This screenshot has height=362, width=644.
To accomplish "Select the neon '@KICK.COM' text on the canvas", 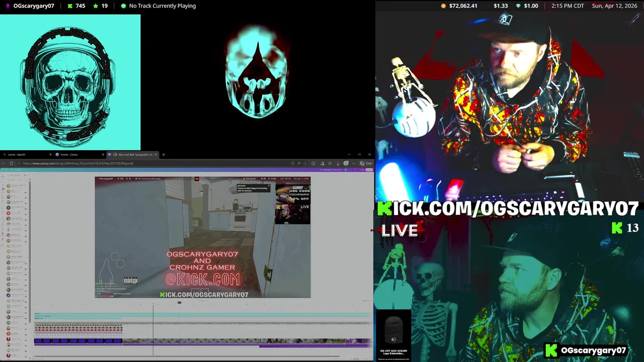I will click(203, 280).
